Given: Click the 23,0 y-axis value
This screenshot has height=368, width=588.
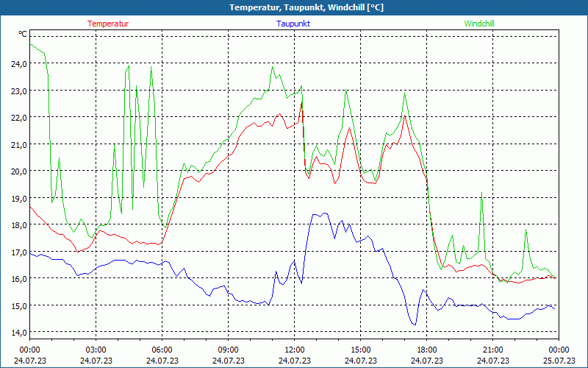Looking at the screenshot, I should [19, 91].
